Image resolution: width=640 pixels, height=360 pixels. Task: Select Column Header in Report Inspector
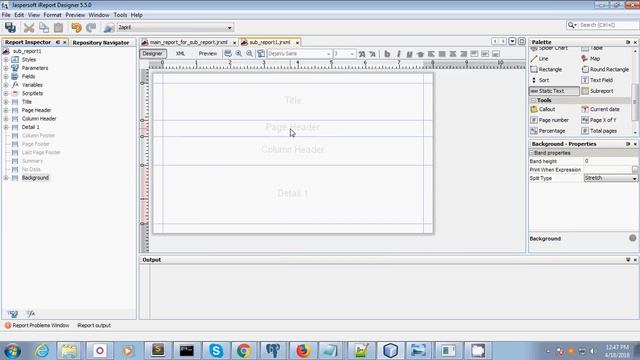click(x=39, y=119)
